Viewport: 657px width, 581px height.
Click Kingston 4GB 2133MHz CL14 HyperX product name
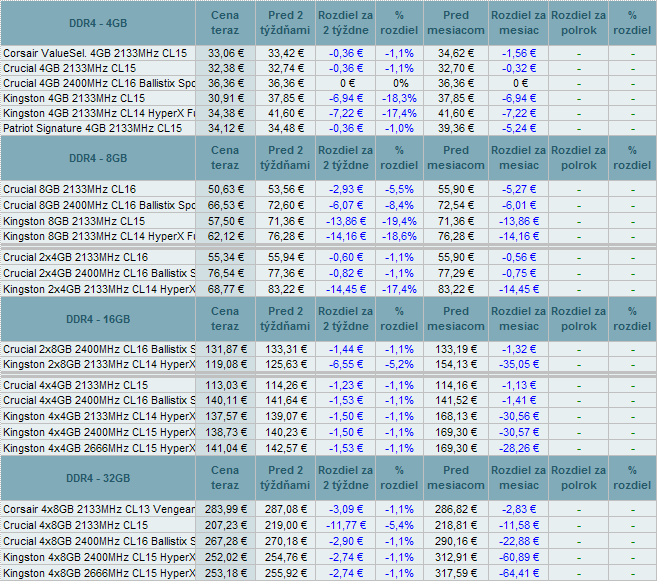click(99, 114)
